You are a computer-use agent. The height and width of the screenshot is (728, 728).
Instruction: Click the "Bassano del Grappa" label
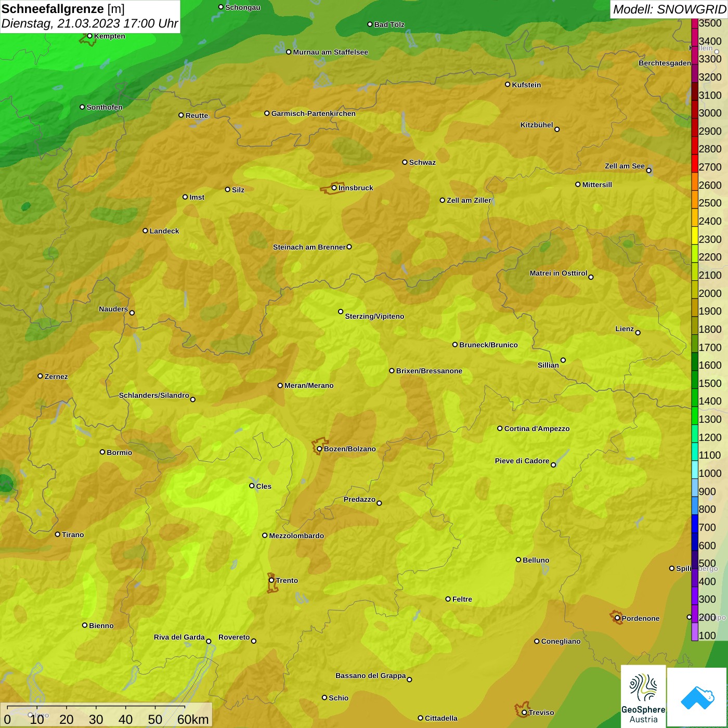click(x=371, y=675)
